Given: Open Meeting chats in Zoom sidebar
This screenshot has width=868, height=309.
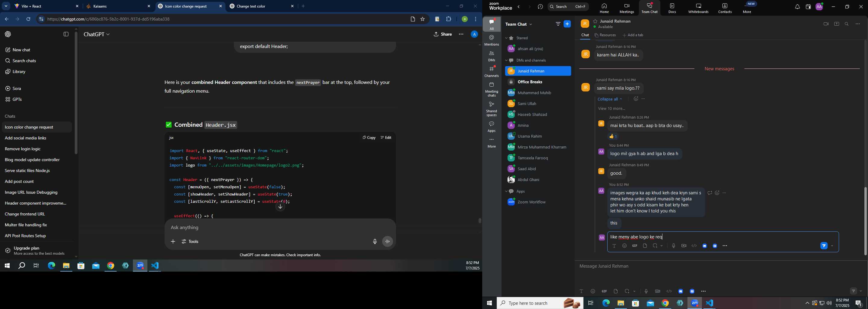Looking at the screenshot, I should 492,89.
